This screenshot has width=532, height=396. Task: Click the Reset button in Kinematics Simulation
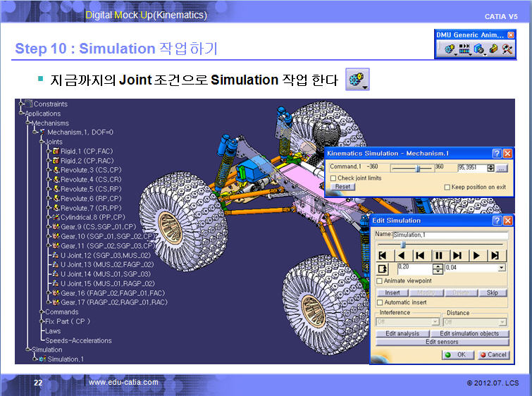342,187
